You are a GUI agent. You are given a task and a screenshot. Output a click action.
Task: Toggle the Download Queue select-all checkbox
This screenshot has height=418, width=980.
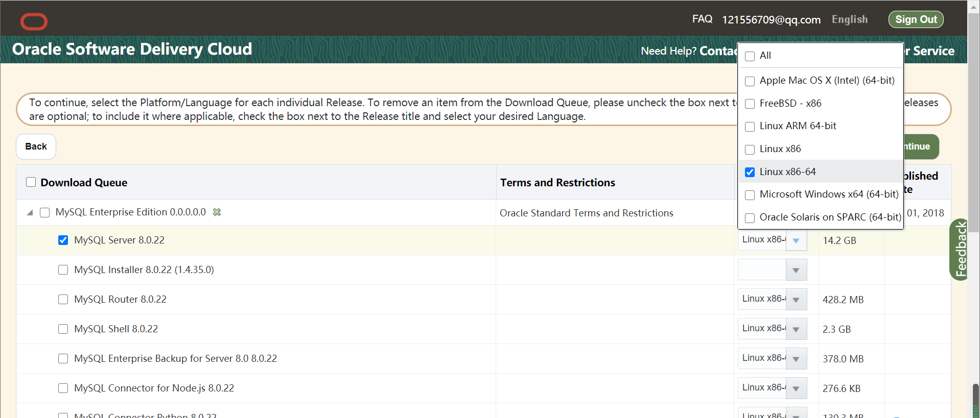point(31,182)
